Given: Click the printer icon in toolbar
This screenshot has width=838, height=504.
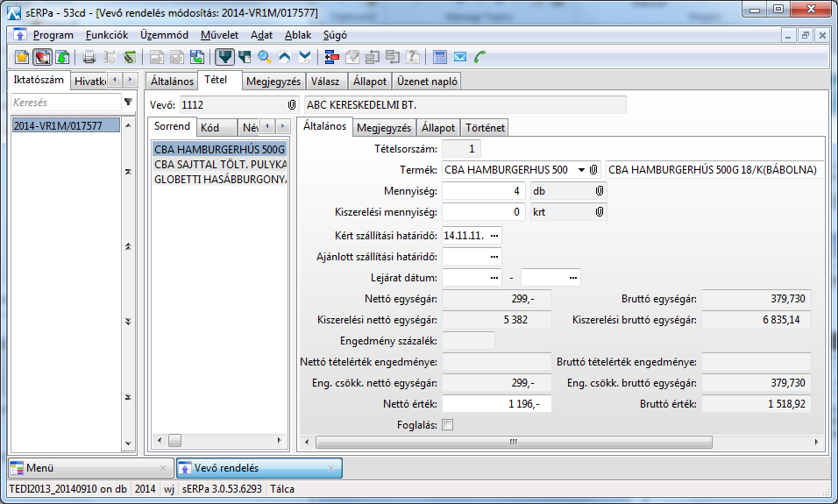Looking at the screenshot, I should [89, 57].
